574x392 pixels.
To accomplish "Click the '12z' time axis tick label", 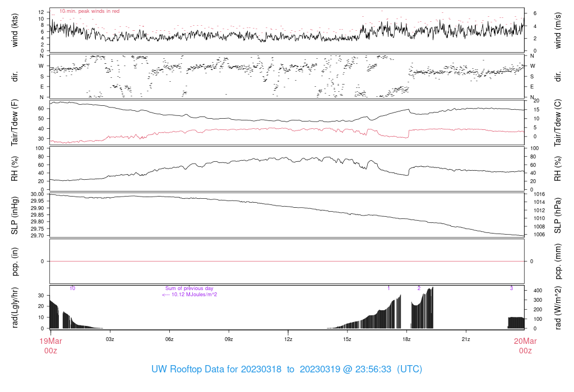I will pyautogui.click(x=288, y=339).
